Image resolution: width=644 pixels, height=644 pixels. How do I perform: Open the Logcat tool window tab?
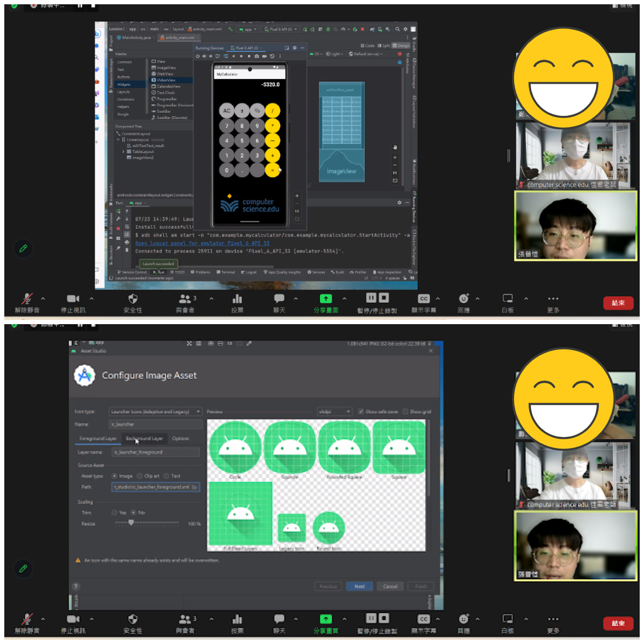(249, 272)
